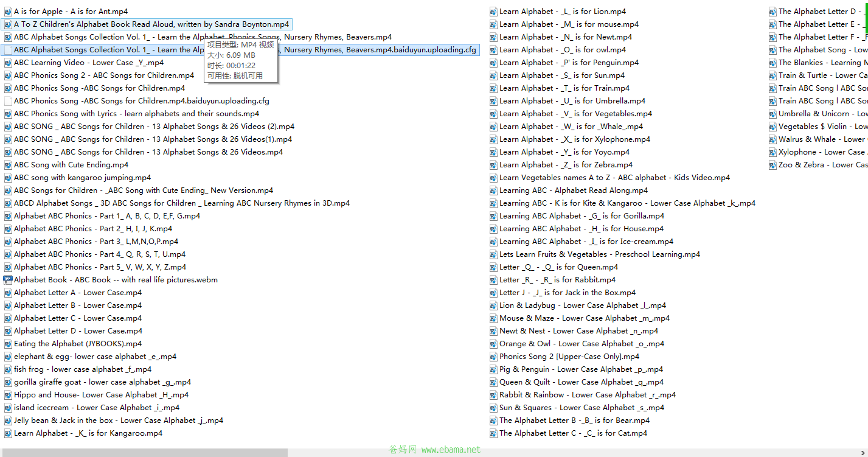The width and height of the screenshot is (868, 457).
Task: Select 'Learn Alphabet - _M_ is for mouse.mp4'
Action: [569, 24]
